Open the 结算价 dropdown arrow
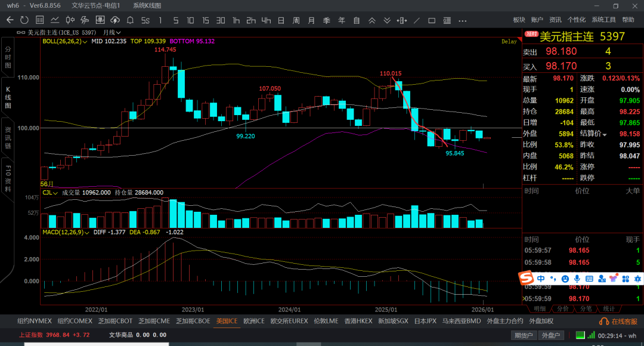This screenshot has width=644, height=346. [x=604, y=134]
